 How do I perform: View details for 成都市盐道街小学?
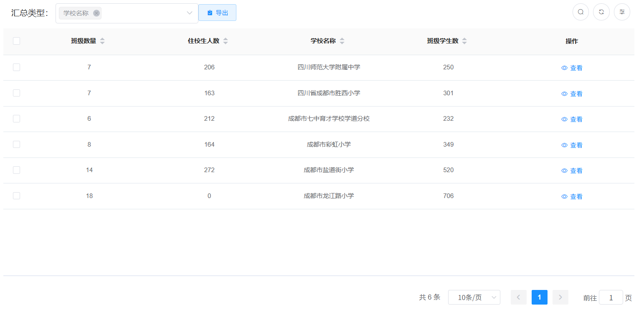[x=572, y=170]
